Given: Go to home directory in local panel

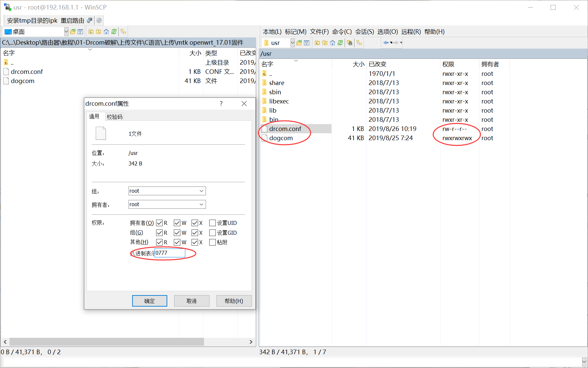Looking at the screenshot, I should [x=106, y=32].
